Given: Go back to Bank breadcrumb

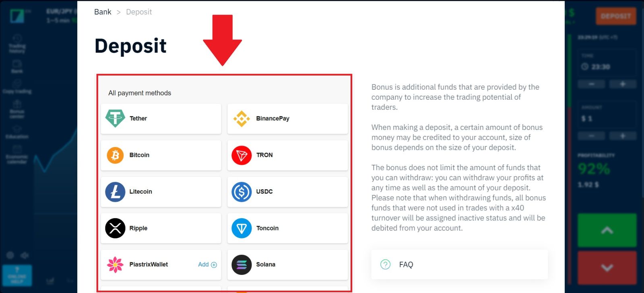Looking at the screenshot, I should coord(103,12).
